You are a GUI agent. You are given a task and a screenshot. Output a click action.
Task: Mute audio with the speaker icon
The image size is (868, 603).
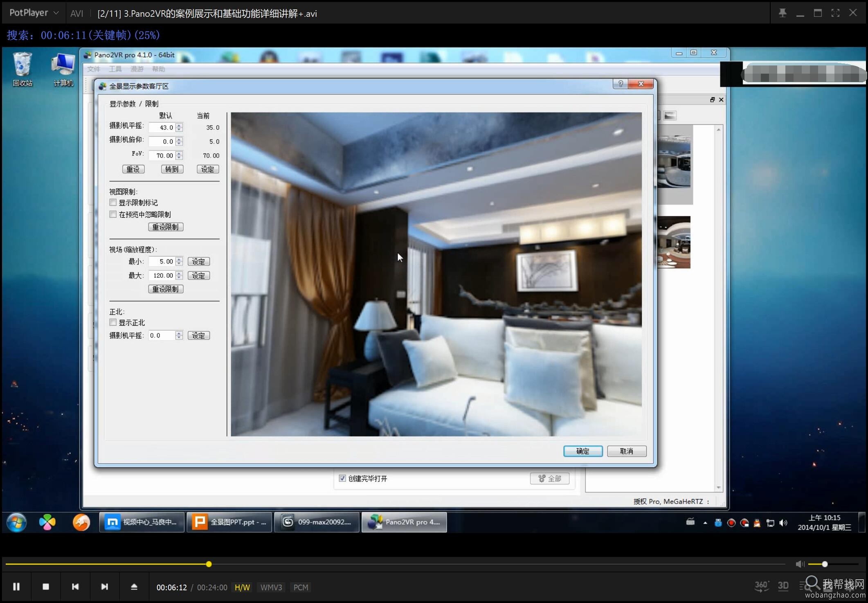800,564
